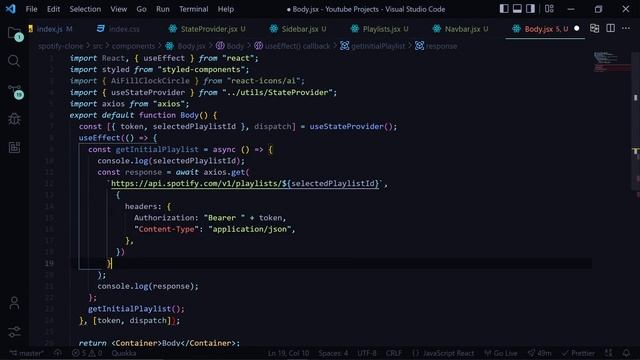The height and width of the screenshot is (360, 640).
Task: Click the minimap code overview
Action: coord(611,62)
